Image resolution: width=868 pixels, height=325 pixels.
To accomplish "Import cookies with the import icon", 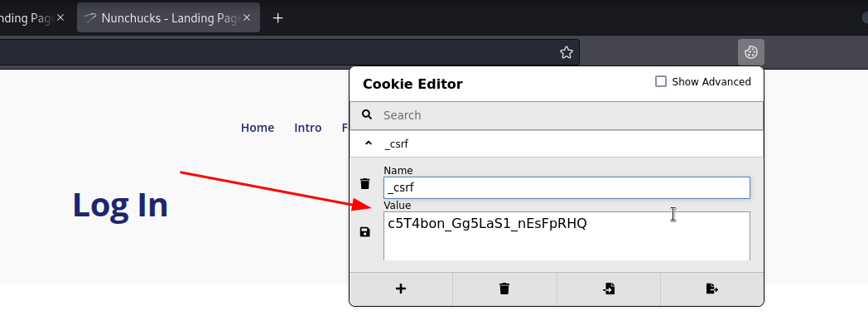I will click(x=609, y=289).
